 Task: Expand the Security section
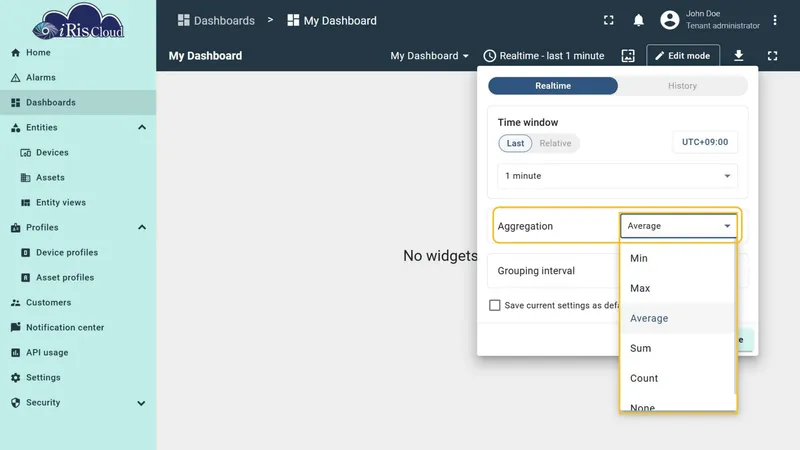click(x=141, y=403)
